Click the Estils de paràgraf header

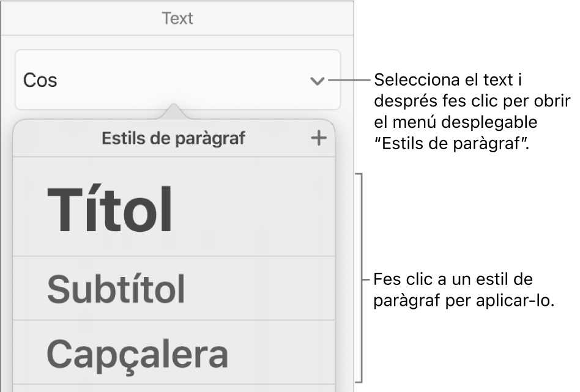(173, 139)
